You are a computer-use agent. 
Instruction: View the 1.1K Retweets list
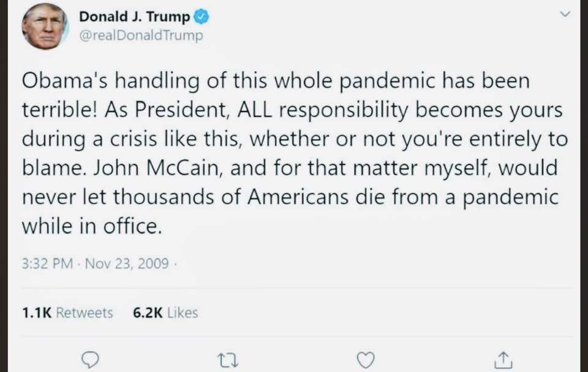tap(67, 313)
